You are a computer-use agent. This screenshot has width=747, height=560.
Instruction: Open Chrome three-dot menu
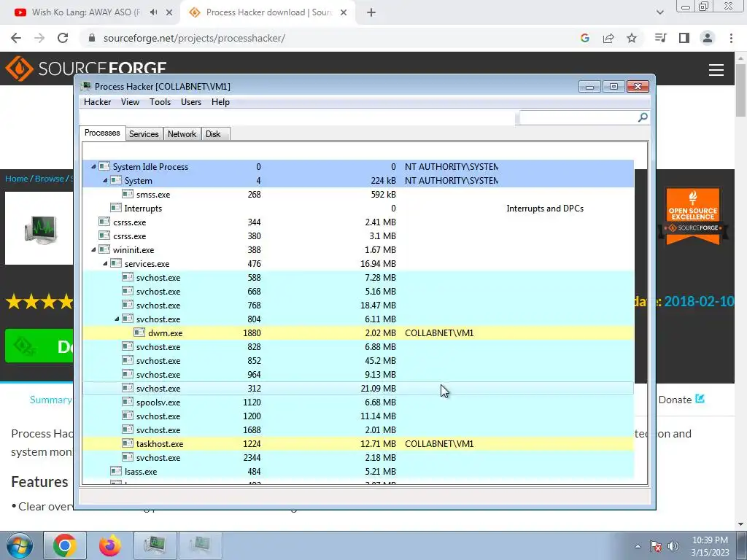point(731,38)
